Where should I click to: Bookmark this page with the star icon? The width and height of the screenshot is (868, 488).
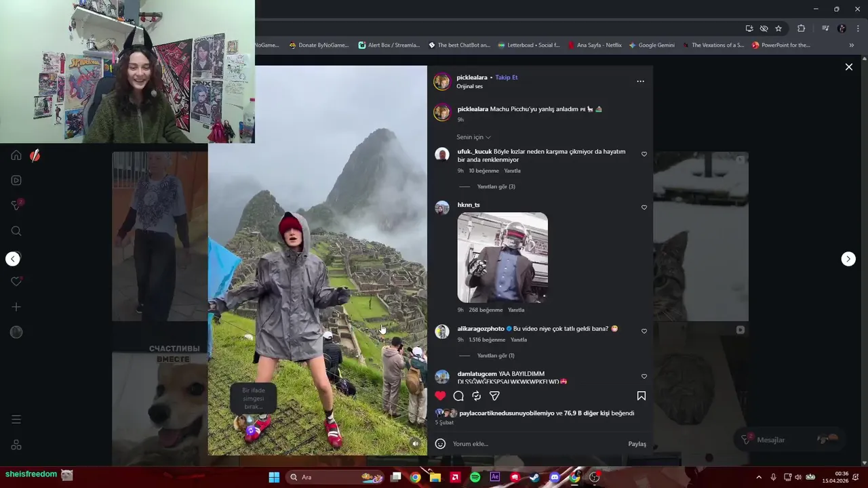tap(778, 28)
